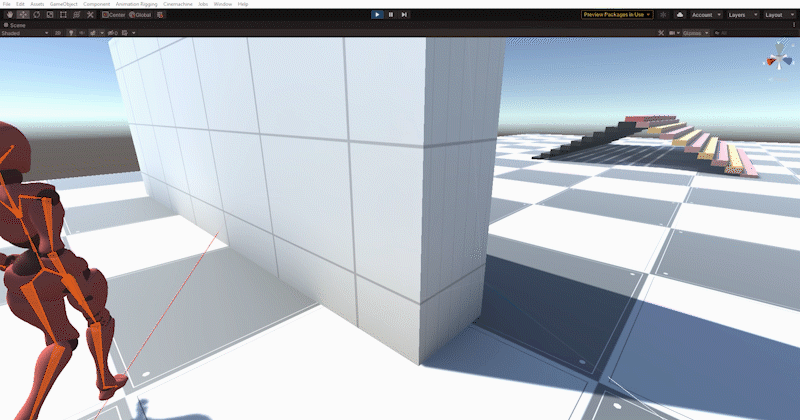Image resolution: width=800 pixels, height=420 pixels.
Task: Open the Gizmos dropdown
Action: pyautogui.click(x=697, y=33)
